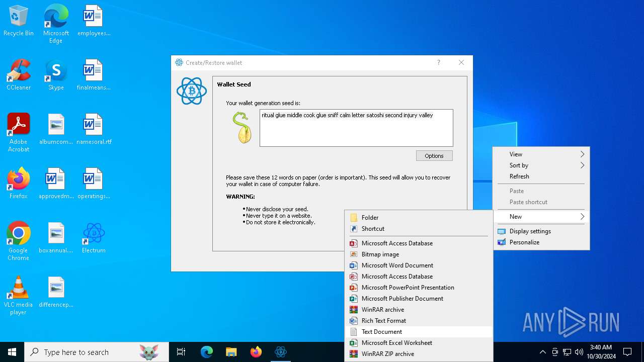
Task: Create new Bitmap image
Action: click(419, 254)
